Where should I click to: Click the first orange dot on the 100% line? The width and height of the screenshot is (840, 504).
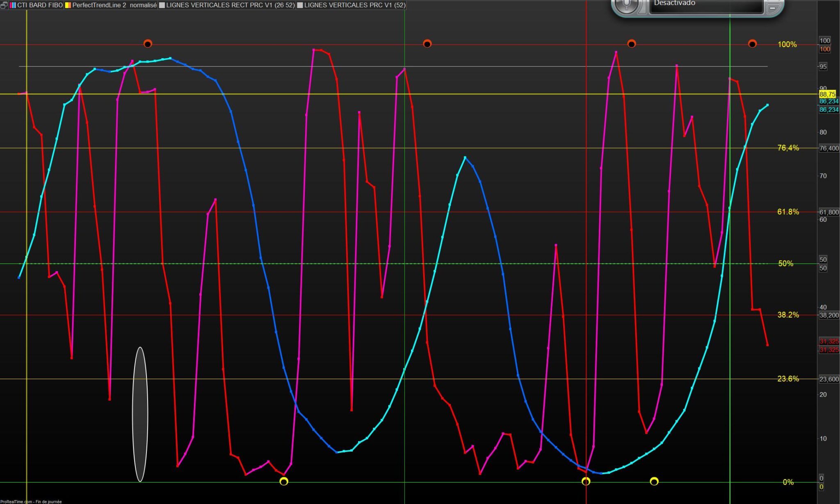pos(148,43)
